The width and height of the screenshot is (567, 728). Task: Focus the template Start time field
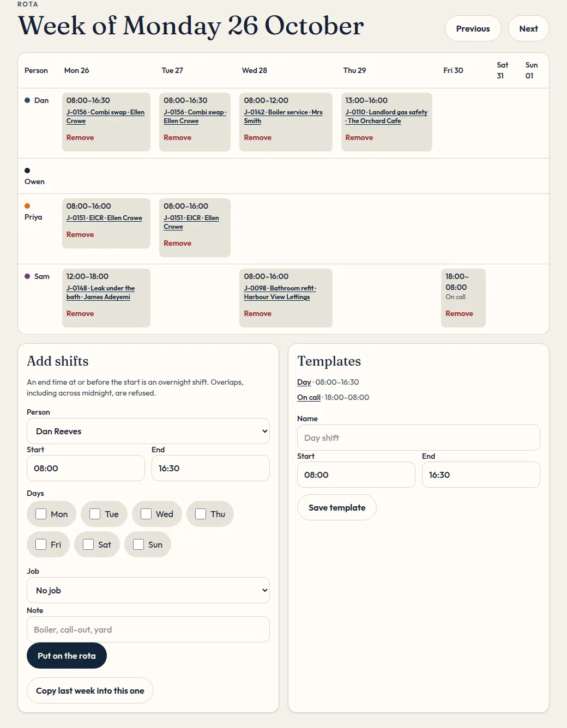coord(356,475)
